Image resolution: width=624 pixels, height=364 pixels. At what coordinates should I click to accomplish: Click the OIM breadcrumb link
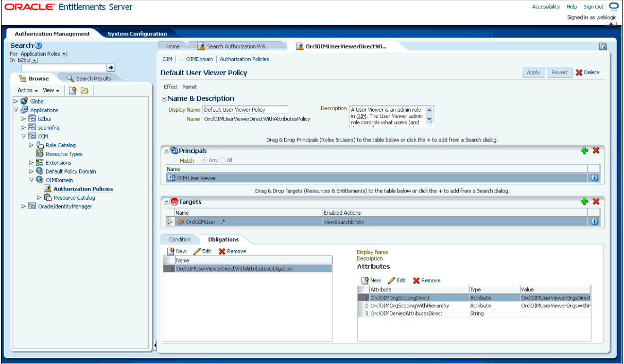(x=167, y=59)
